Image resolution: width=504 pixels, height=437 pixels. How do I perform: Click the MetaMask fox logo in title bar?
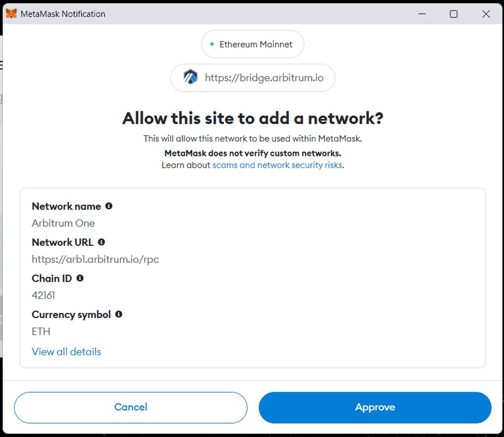[10, 13]
